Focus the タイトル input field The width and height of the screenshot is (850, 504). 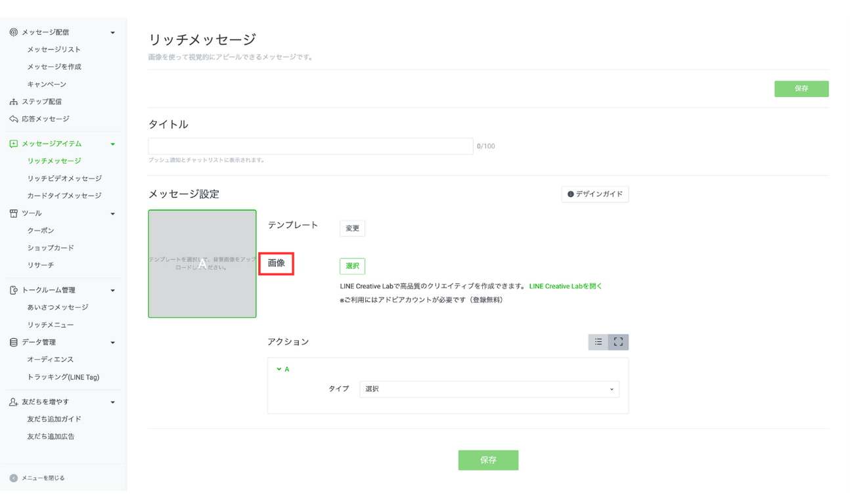click(x=311, y=146)
